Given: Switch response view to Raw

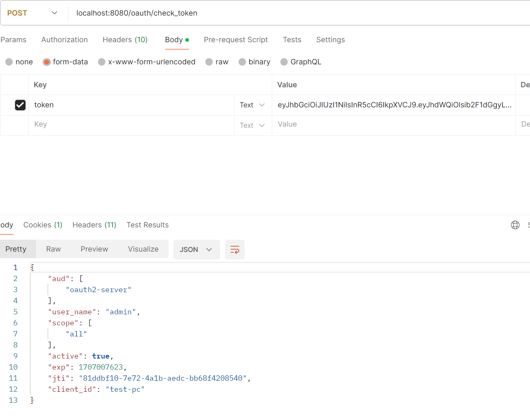Looking at the screenshot, I should coord(53,249).
